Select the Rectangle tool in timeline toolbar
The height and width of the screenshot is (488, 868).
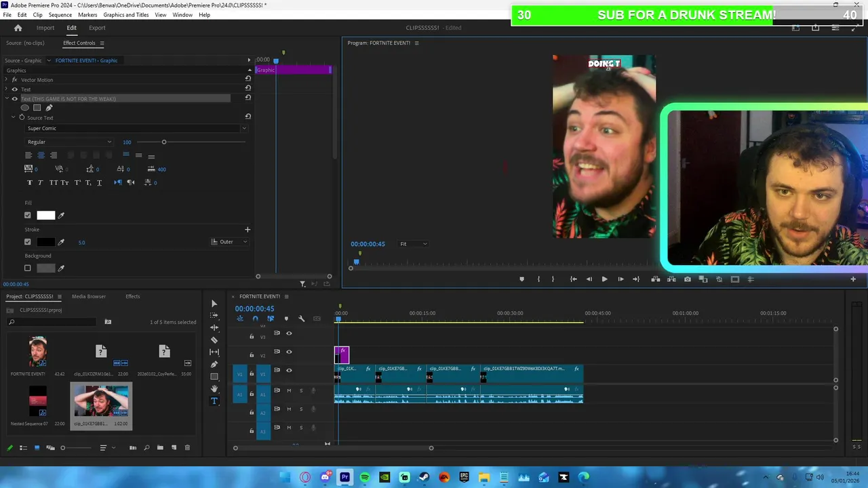(214, 376)
